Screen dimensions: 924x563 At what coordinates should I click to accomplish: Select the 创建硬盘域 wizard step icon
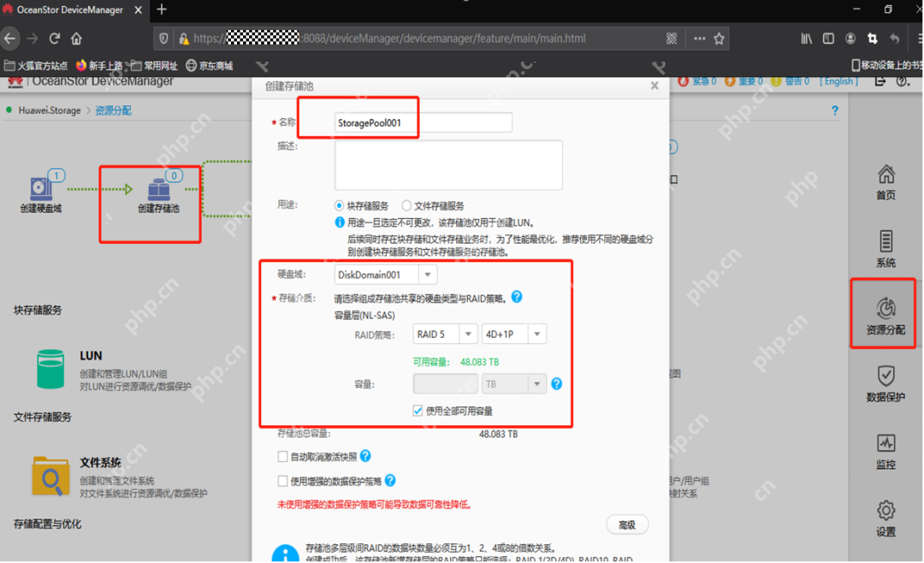pyautogui.click(x=41, y=190)
